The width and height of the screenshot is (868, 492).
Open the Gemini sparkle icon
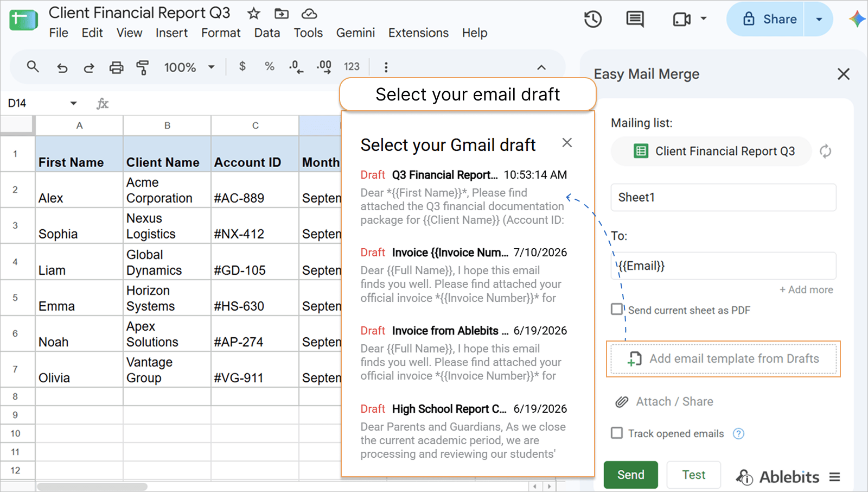(857, 19)
